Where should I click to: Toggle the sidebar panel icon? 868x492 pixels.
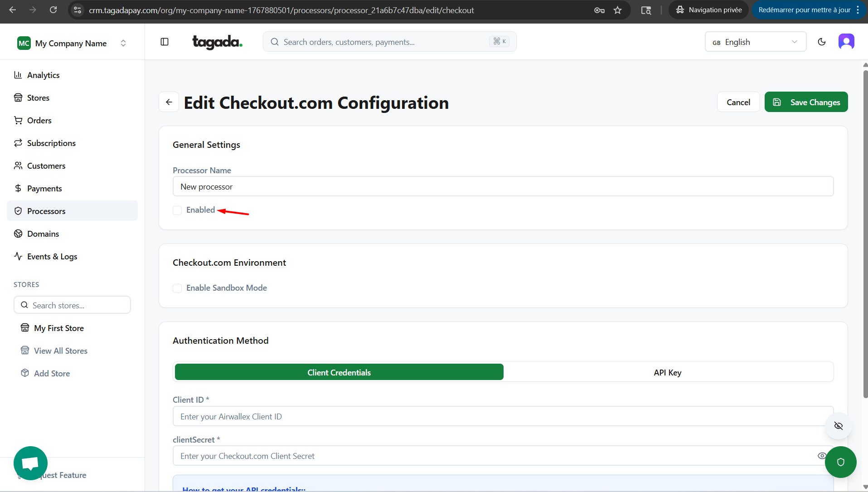(165, 42)
